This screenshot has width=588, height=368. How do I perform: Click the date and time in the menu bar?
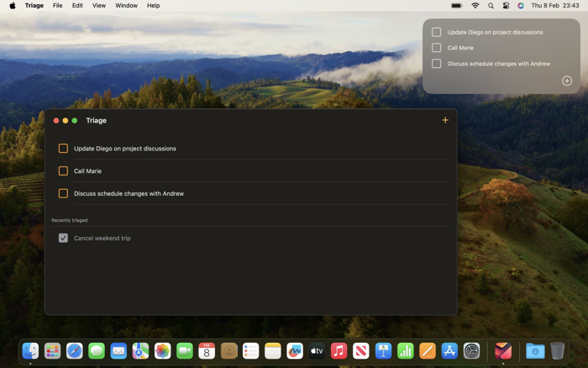[x=555, y=5]
